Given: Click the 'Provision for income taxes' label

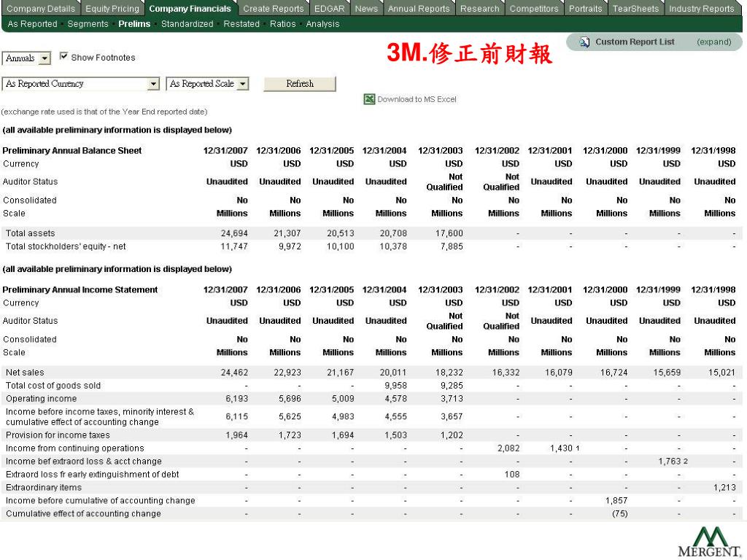Looking at the screenshot, I should tap(58, 435).
